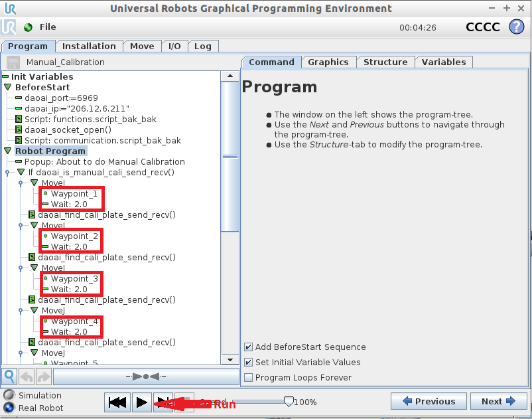The image size is (532, 419).
Task: Click the Universal Robots logo beside File
Action: tap(8, 27)
